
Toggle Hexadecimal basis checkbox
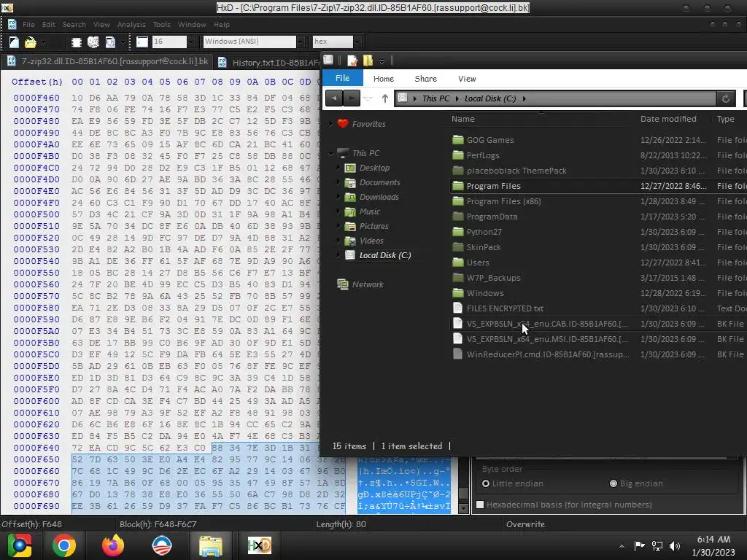pyautogui.click(x=480, y=505)
